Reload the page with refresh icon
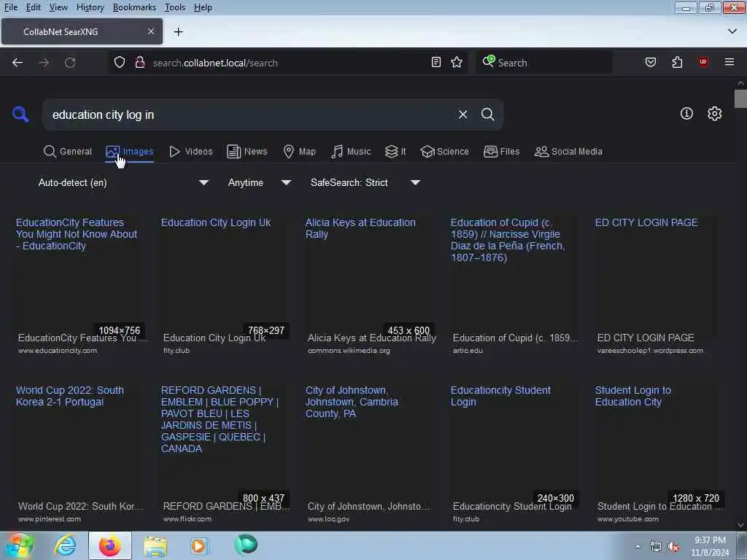 point(70,63)
